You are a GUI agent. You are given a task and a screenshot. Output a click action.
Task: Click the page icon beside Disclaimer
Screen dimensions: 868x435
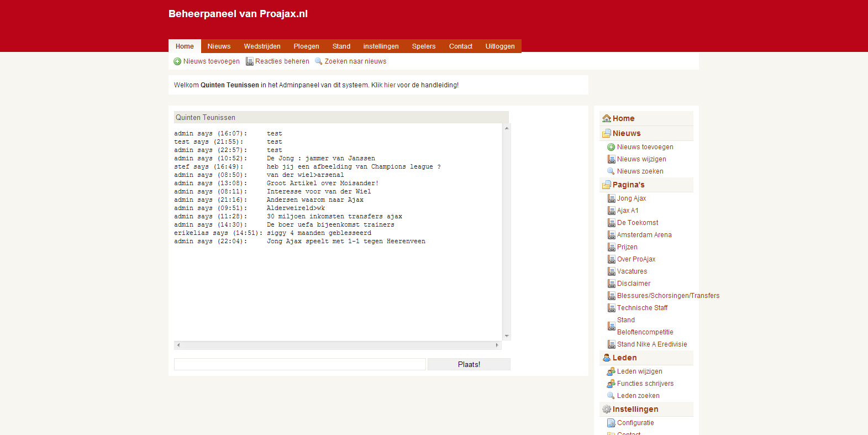pos(611,284)
